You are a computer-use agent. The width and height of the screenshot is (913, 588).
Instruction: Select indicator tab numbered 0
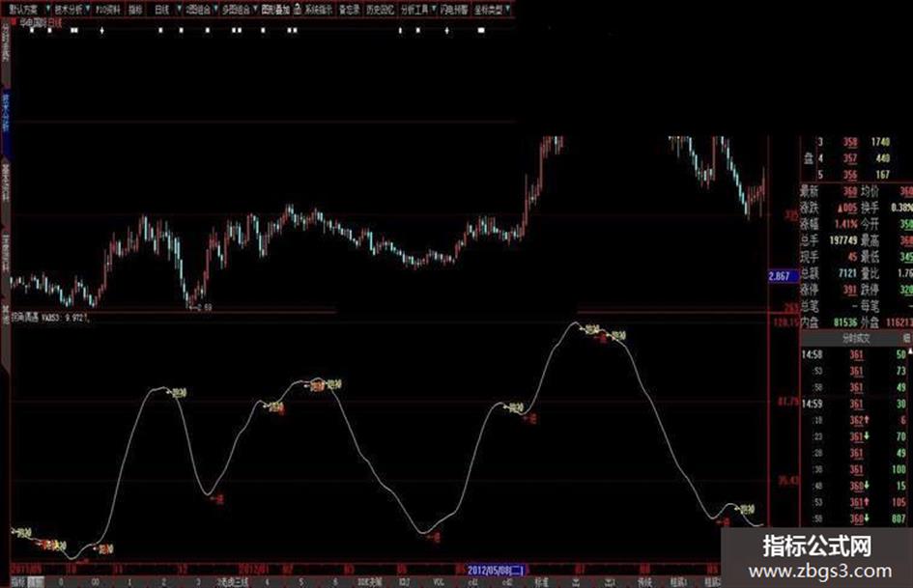pyautogui.click(x=61, y=581)
